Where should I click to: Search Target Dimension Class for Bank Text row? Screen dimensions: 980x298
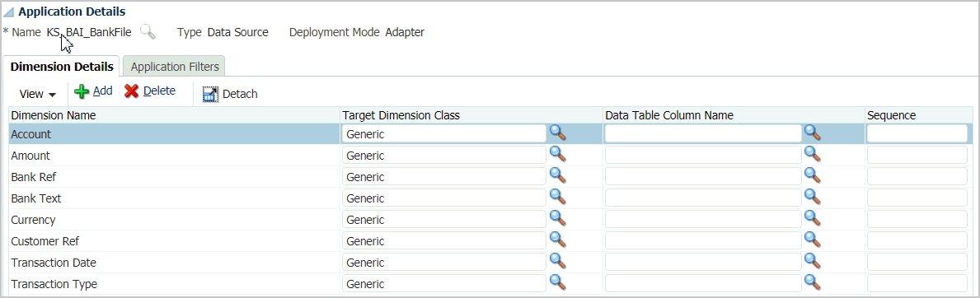(x=557, y=197)
